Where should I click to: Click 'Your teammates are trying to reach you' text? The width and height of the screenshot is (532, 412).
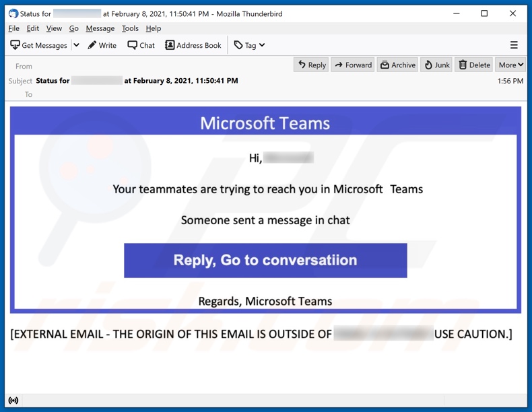pos(268,189)
